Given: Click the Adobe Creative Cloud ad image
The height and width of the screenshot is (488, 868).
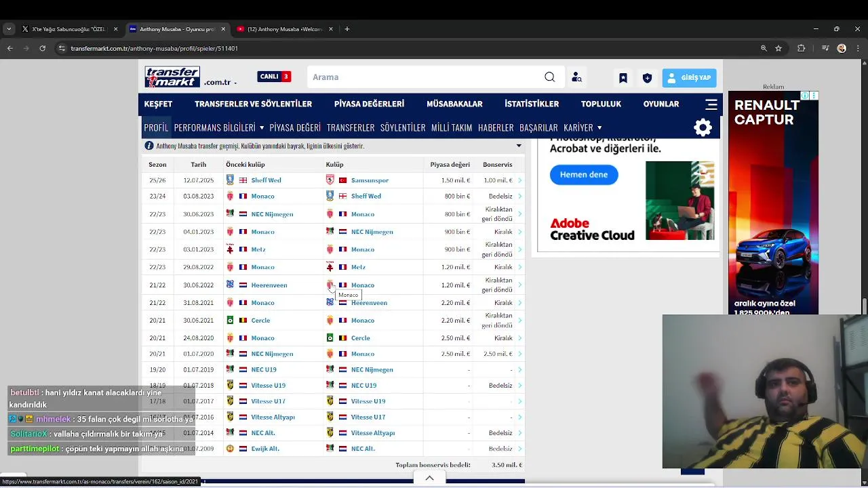Looking at the screenshot, I should coord(679,201).
